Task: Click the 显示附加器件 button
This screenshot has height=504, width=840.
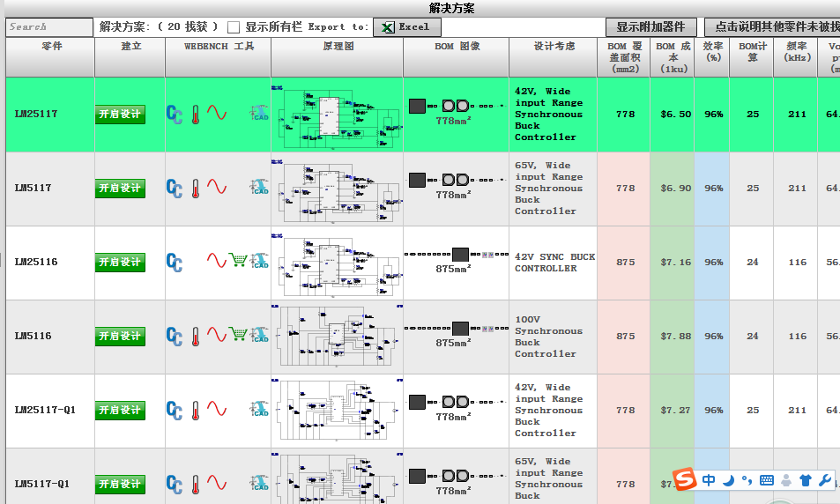Action: pyautogui.click(x=650, y=26)
